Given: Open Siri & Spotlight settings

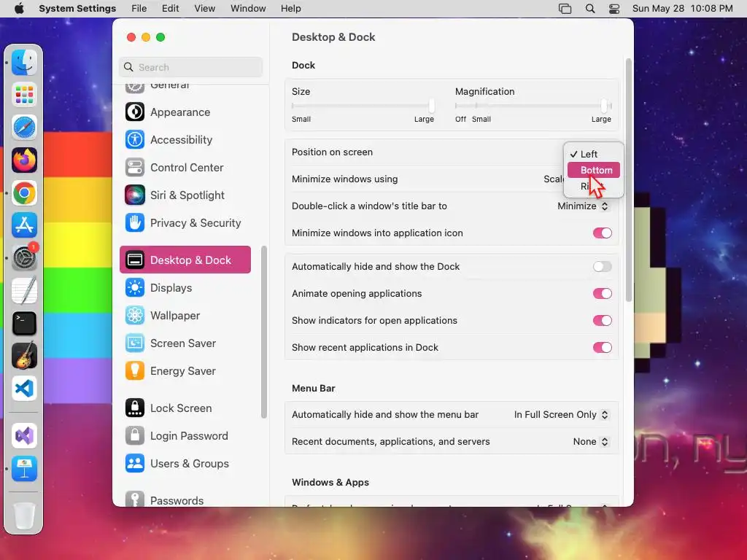Looking at the screenshot, I should coord(185,195).
